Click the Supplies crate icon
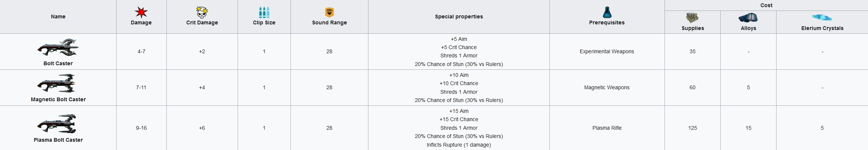The image size is (868, 150). tap(692, 18)
